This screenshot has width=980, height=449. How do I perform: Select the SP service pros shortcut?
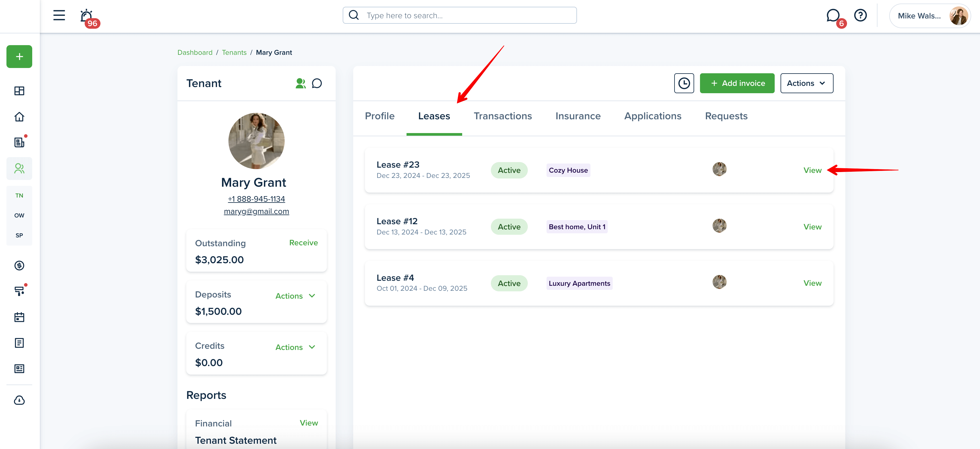[19, 235]
